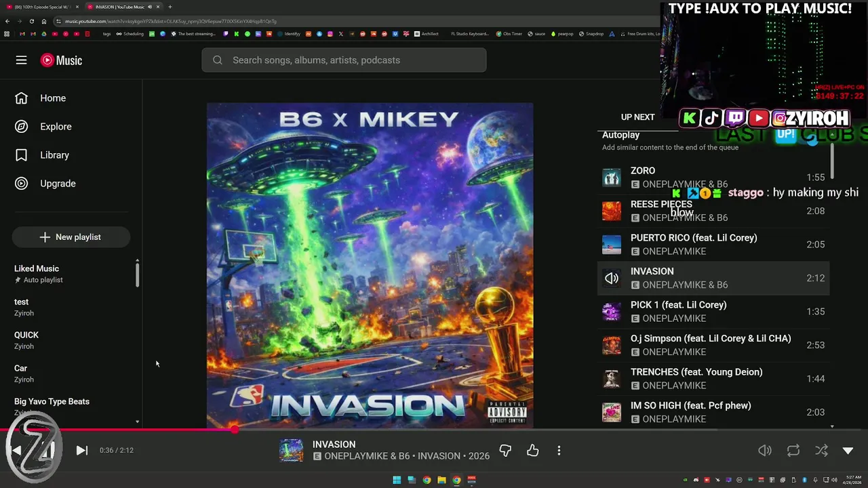Select the UP NEXT tab
868x488 pixels.
pos(637,117)
